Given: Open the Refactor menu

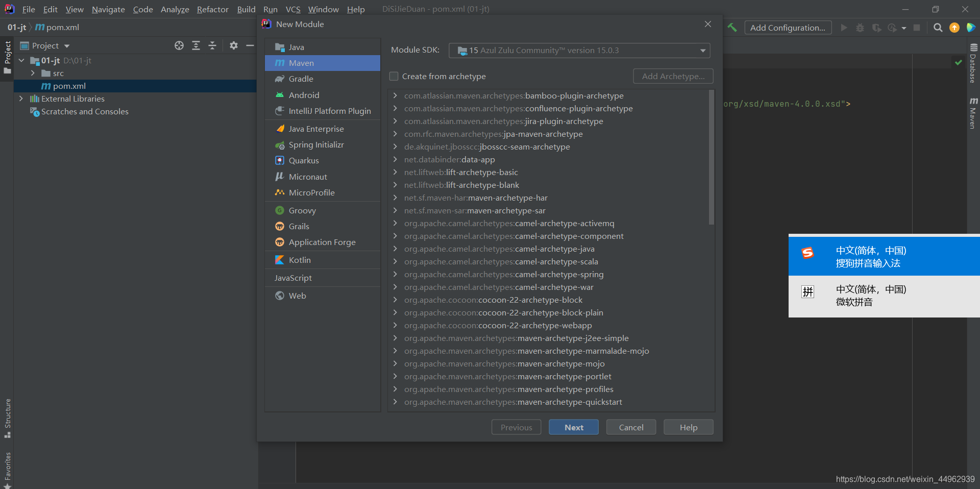Looking at the screenshot, I should tap(213, 9).
